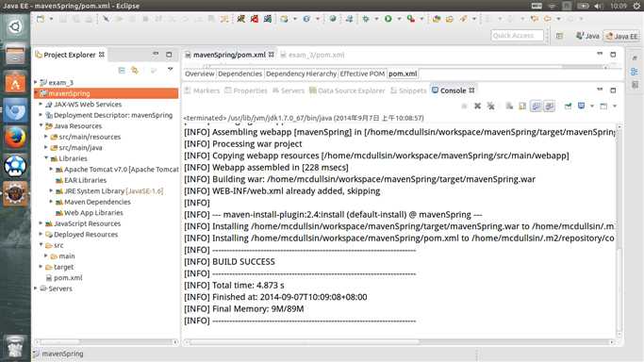Click the Open Type icon in toolbar
This screenshot has width=644, height=362.
click(x=437, y=19)
